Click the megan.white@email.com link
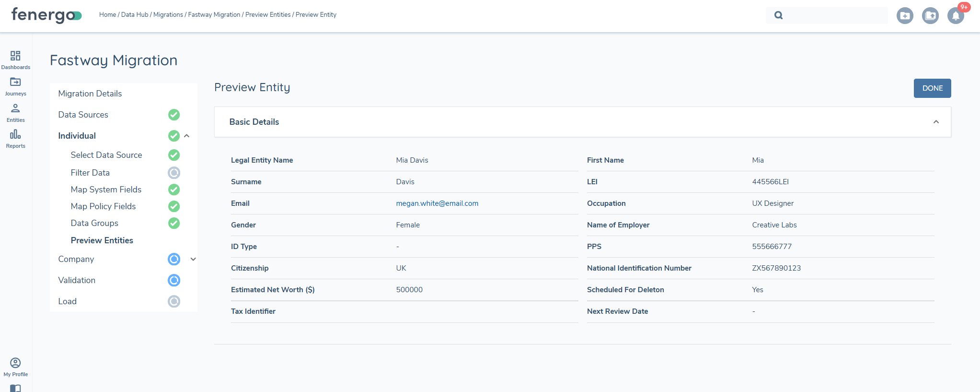The width and height of the screenshot is (980, 392). (437, 203)
